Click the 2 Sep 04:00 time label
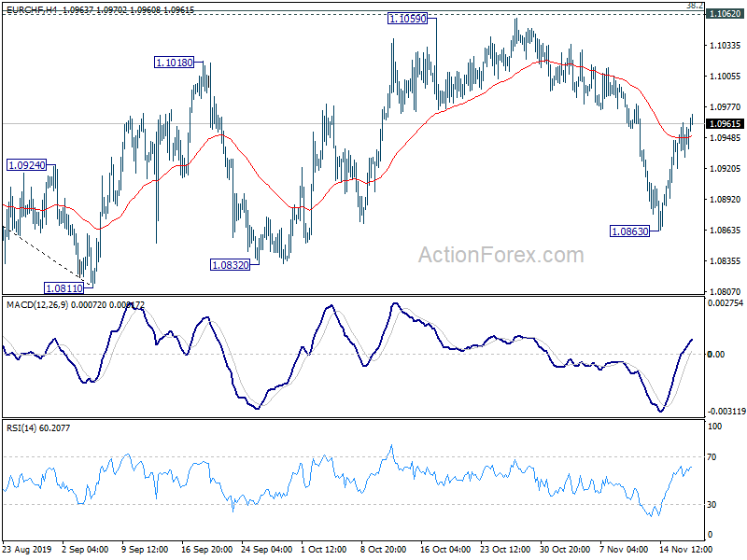Image resolution: width=747 pixels, height=560 pixels. [x=85, y=550]
